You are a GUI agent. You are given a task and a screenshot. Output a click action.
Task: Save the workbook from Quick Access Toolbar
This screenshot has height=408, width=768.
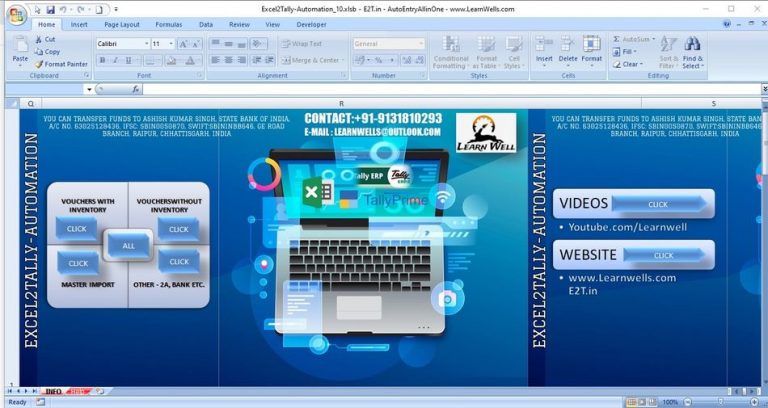[50, 9]
